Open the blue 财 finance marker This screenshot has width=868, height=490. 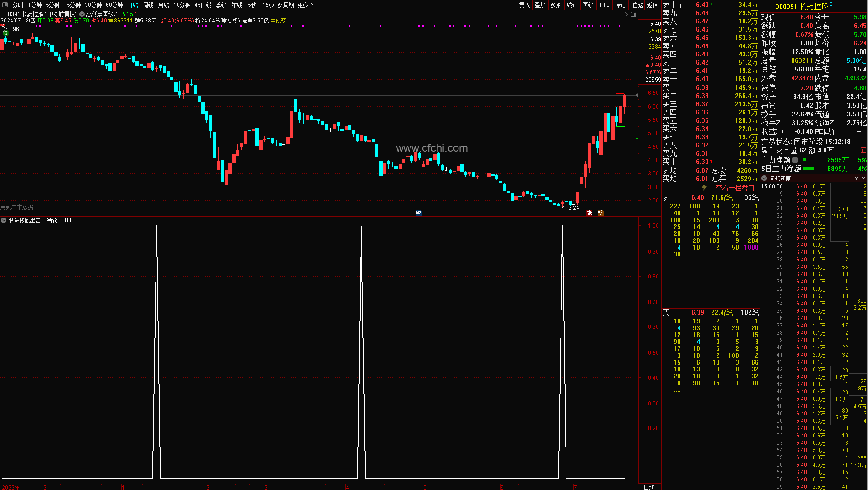(x=419, y=213)
